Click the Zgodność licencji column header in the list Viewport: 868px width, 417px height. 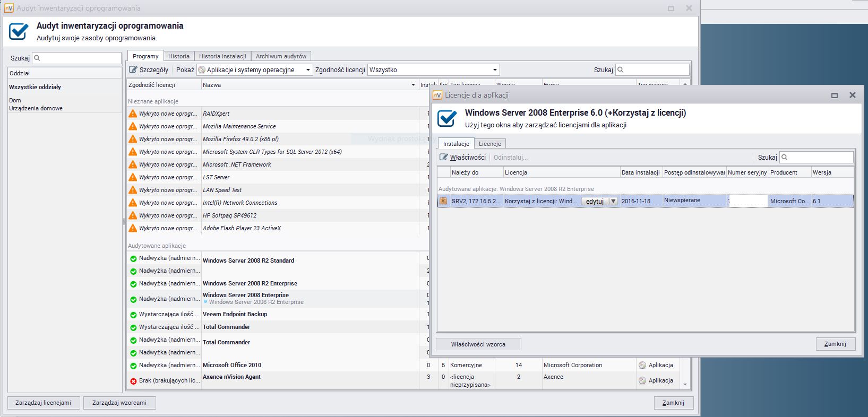(164, 85)
